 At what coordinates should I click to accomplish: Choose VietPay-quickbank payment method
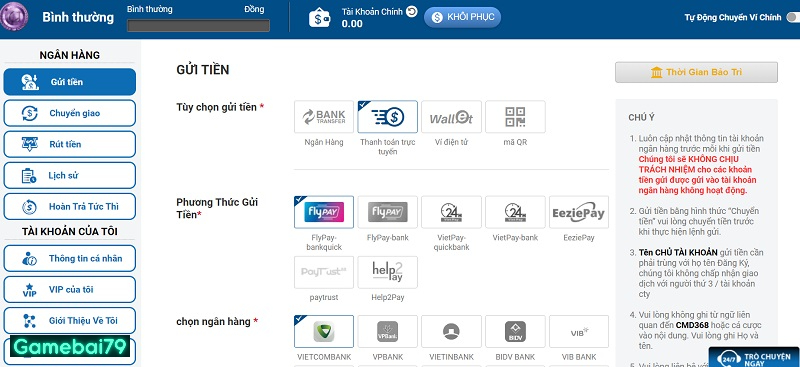[x=451, y=212]
